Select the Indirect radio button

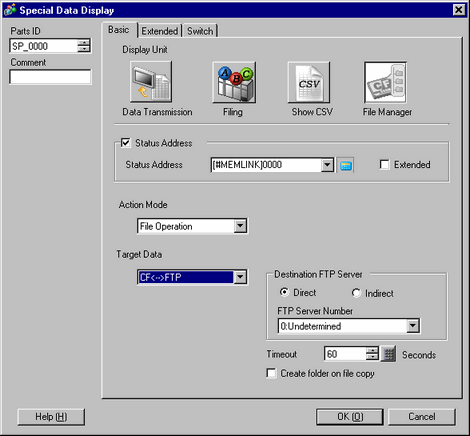[356, 293]
